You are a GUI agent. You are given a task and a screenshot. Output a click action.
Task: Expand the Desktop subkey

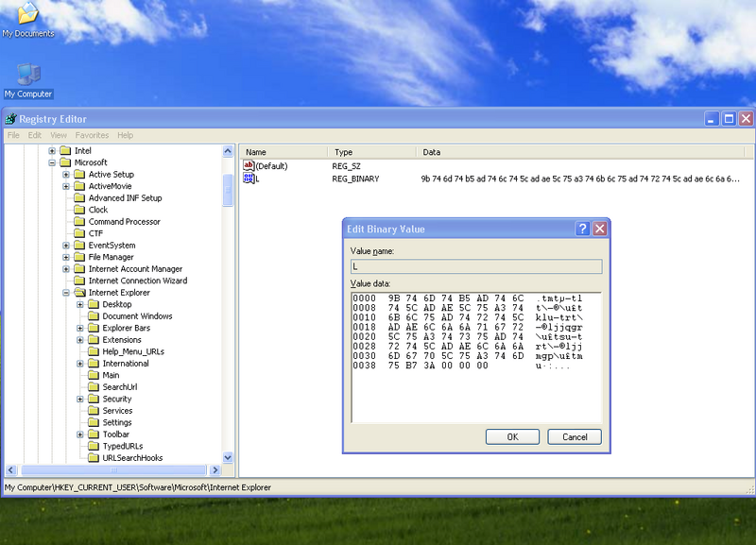[x=80, y=304]
